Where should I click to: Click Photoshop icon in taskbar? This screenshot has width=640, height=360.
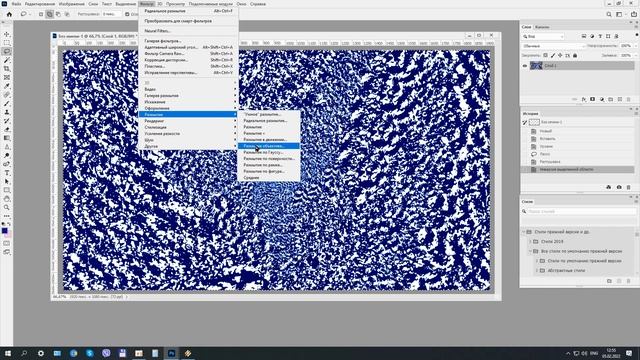[171, 353]
